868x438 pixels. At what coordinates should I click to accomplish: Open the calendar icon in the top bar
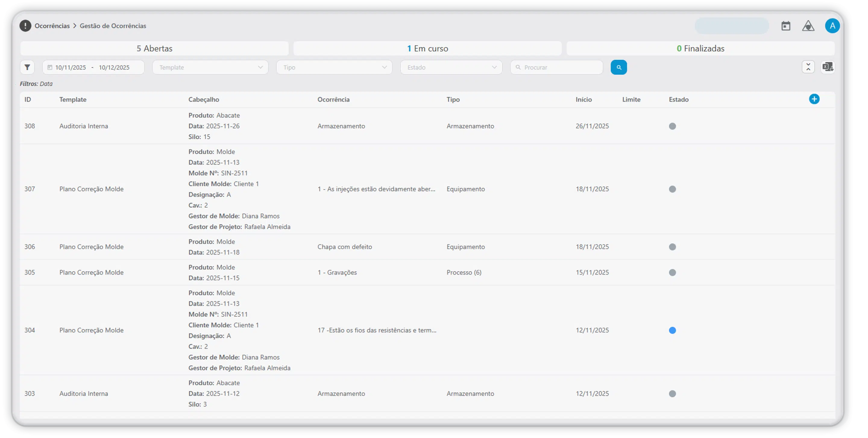pos(786,26)
